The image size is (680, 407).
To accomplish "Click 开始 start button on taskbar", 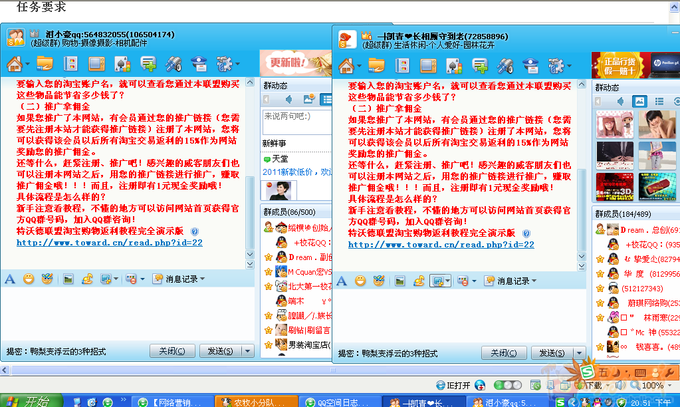I will (31, 401).
